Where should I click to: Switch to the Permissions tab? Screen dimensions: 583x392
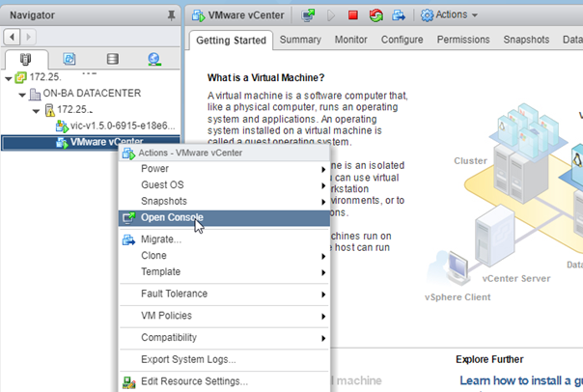pyautogui.click(x=463, y=40)
